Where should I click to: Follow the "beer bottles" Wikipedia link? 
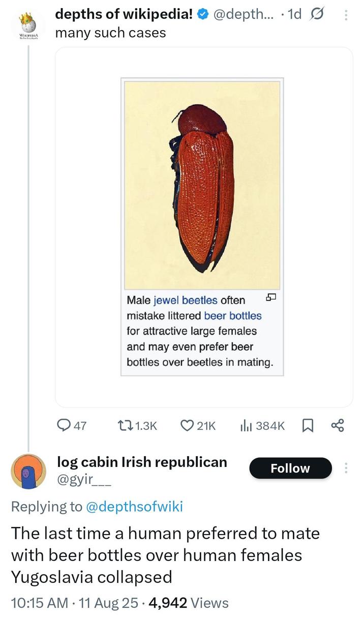click(x=232, y=316)
